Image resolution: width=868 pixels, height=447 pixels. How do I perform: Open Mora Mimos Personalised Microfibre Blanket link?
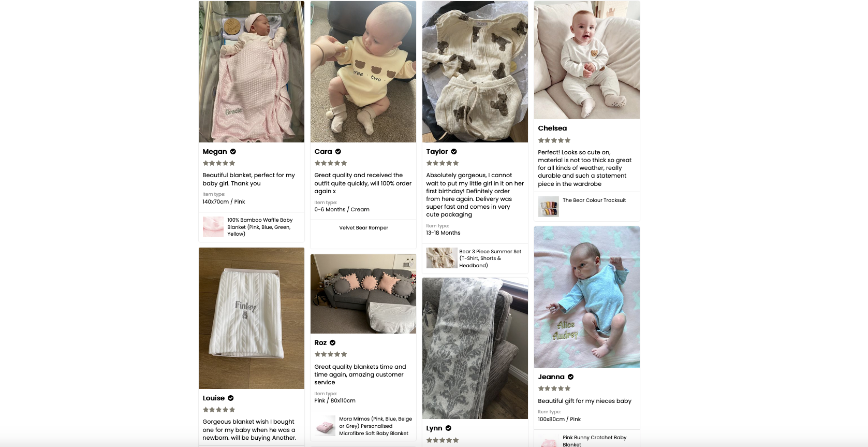pyautogui.click(x=375, y=426)
